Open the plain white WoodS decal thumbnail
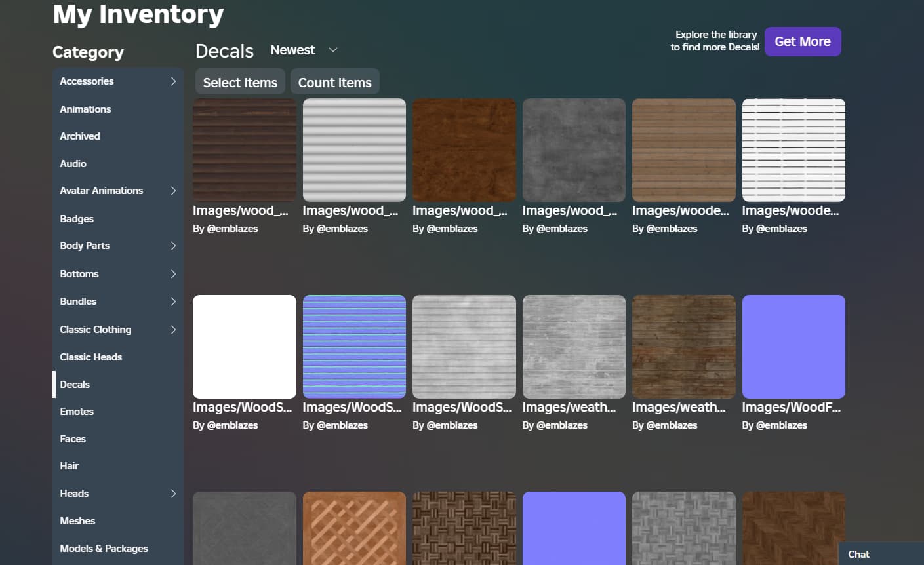The height and width of the screenshot is (565, 924). coord(245,347)
